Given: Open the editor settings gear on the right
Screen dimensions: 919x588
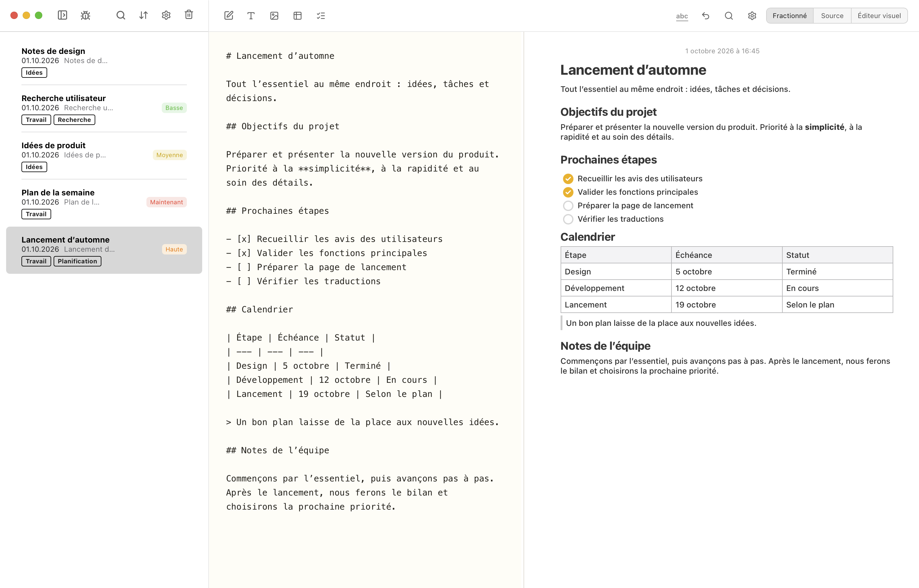Looking at the screenshot, I should pyautogui.click(x=752, y=16).
